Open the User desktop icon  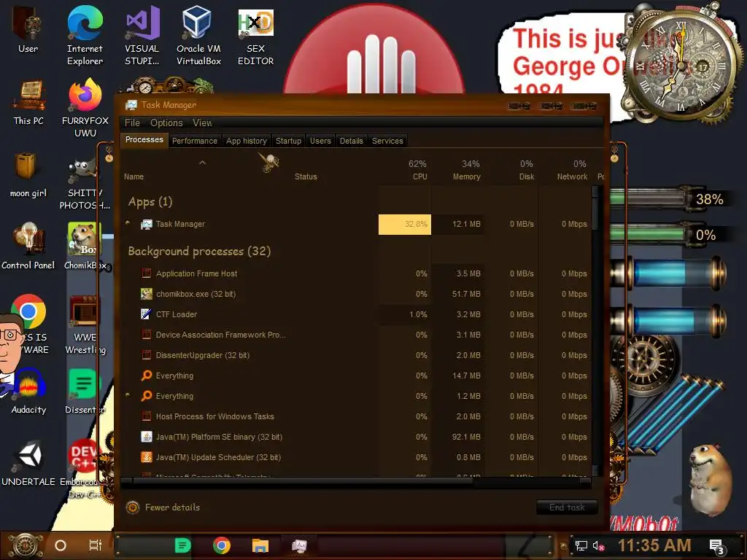(28, 29)
